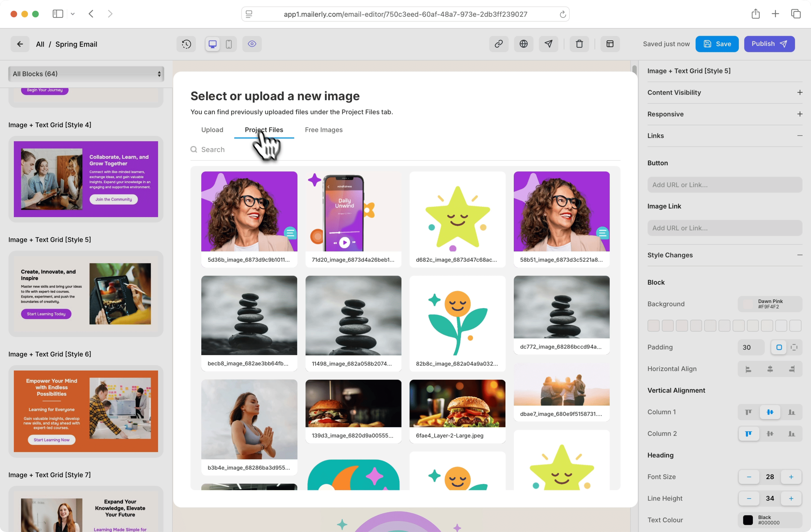Click the Button URL input field
The height and width of the screenshot is (532, 811).
[725, 185]
